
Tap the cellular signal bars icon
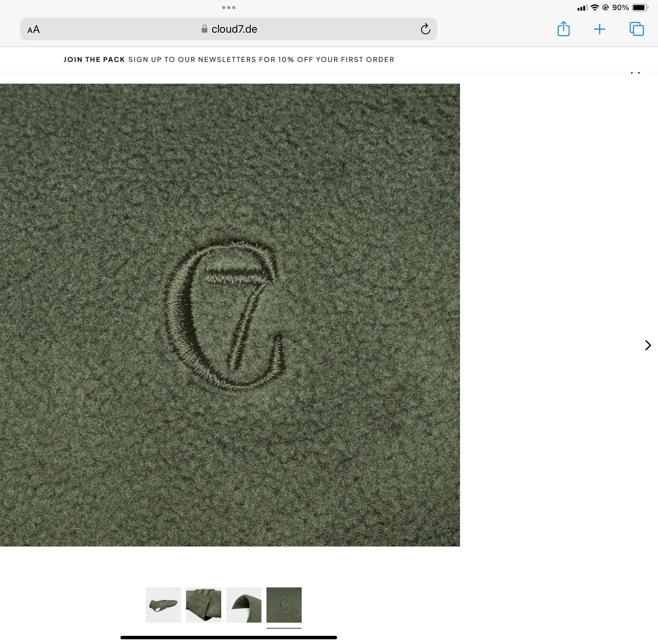(x=583, y=8)
